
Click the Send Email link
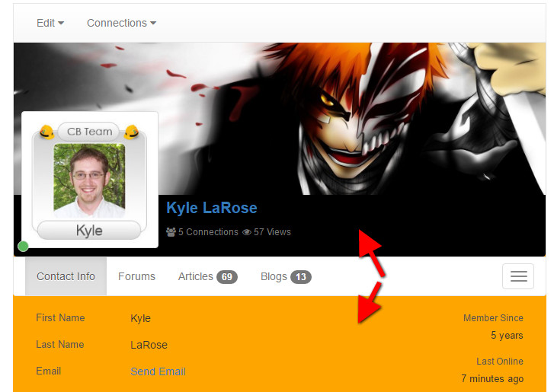point(158,371)
